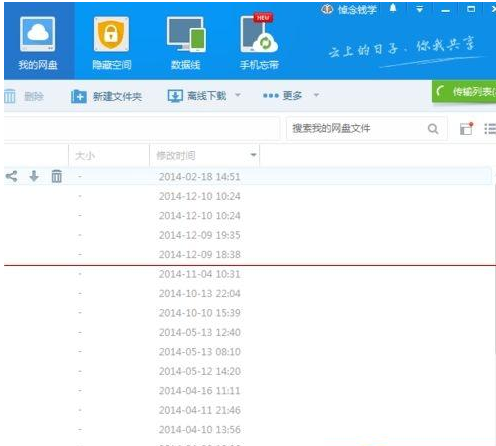Click the 删除 trash toolbar button

[24, 97]
